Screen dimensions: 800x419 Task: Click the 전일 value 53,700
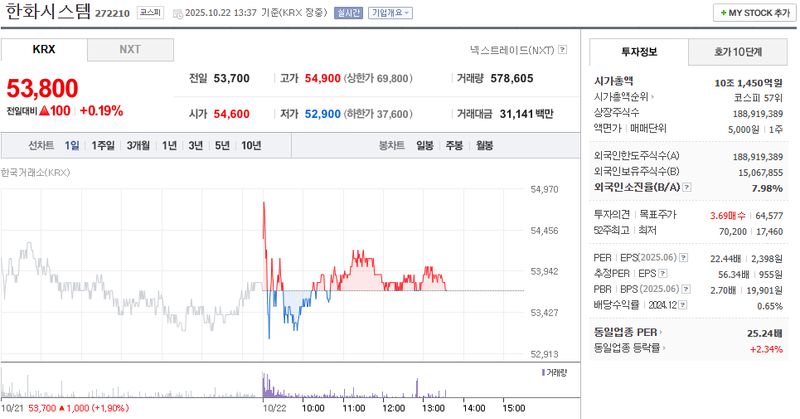[x=232, y=79]
